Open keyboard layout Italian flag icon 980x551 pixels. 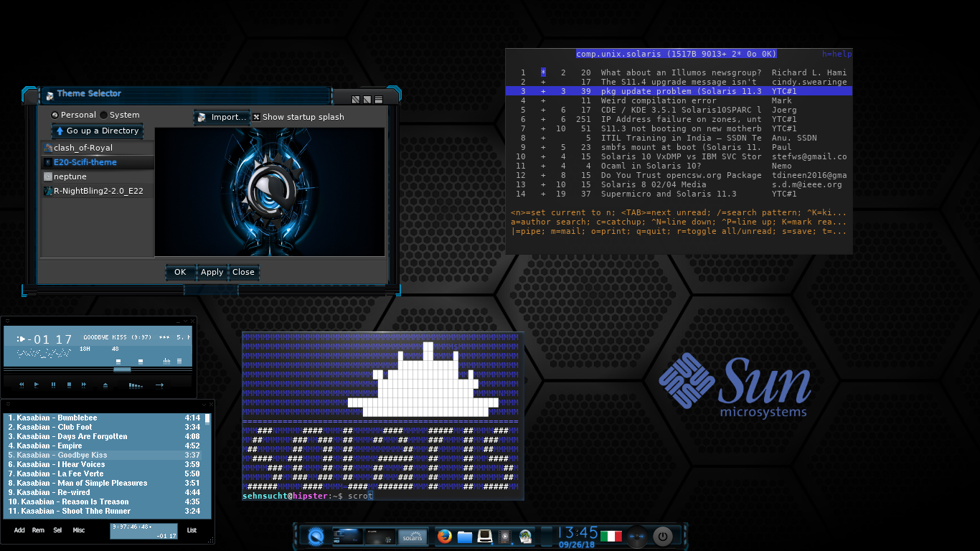(x=611, y=536)
